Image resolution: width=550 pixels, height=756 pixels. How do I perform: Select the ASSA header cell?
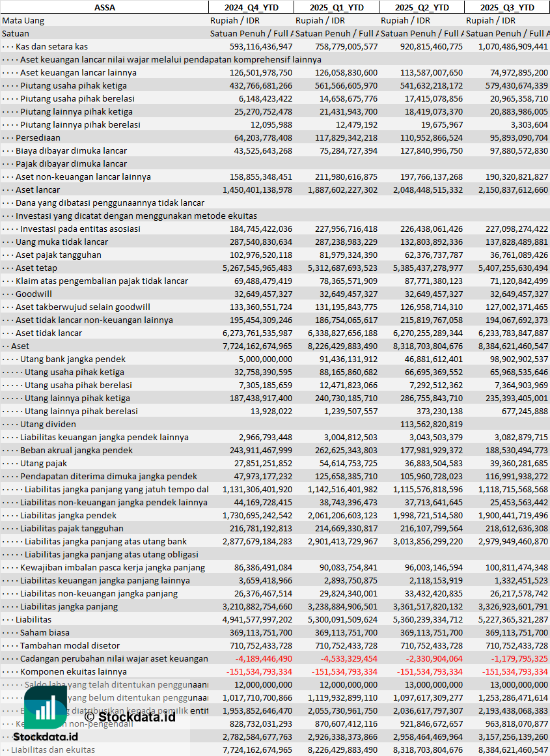[x=104, y=7]
